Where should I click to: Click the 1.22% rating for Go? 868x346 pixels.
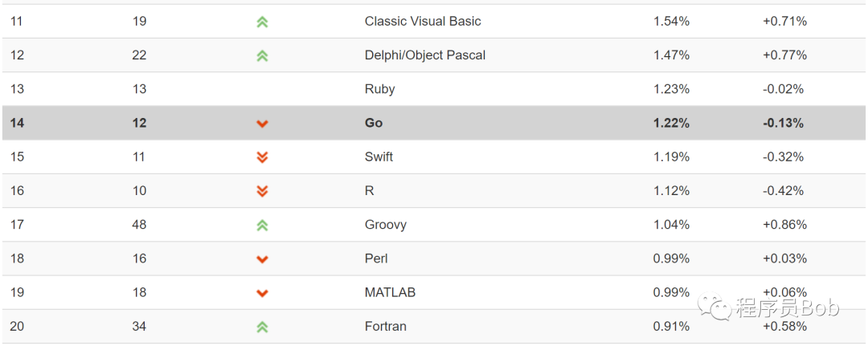pyautogui.click(x=671, y=123)
